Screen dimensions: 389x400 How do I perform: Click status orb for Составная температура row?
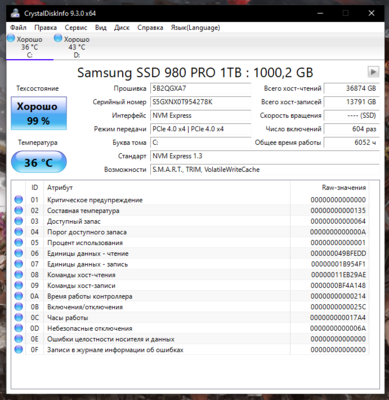19,210
